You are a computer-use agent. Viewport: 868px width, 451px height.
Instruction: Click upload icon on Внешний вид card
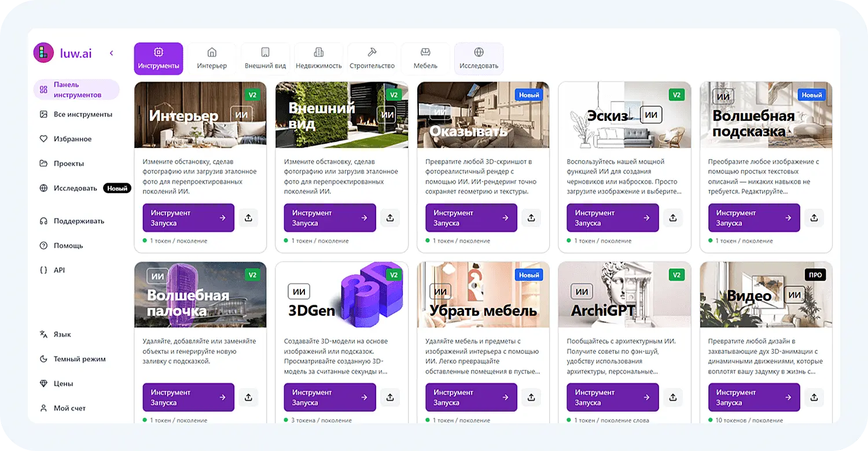coord(390,218)
